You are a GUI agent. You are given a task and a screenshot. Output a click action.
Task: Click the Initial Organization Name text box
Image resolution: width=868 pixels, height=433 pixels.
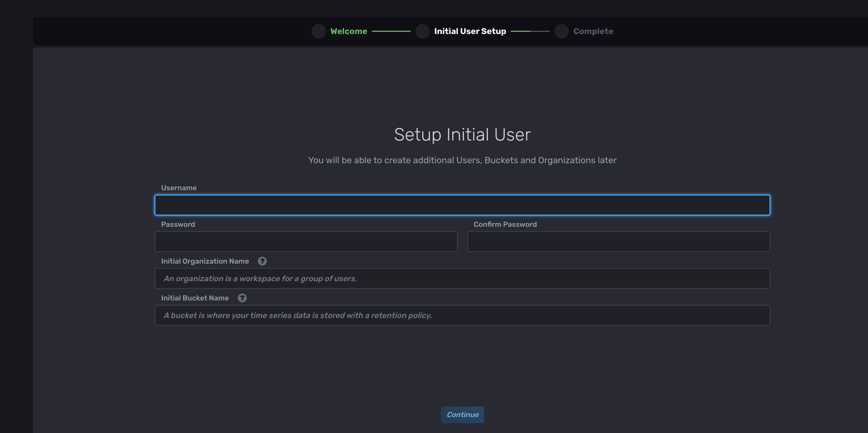pyautogui.click(x=462, y=278)
